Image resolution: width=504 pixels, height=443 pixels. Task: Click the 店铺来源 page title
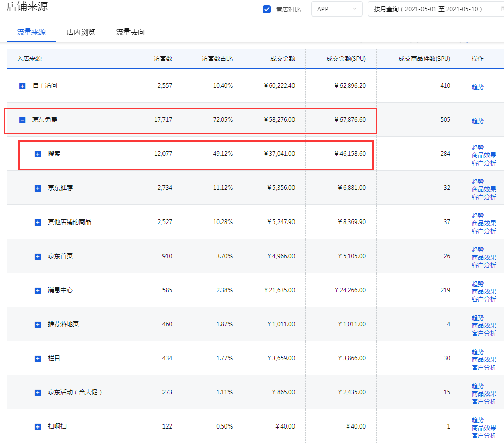27,6
